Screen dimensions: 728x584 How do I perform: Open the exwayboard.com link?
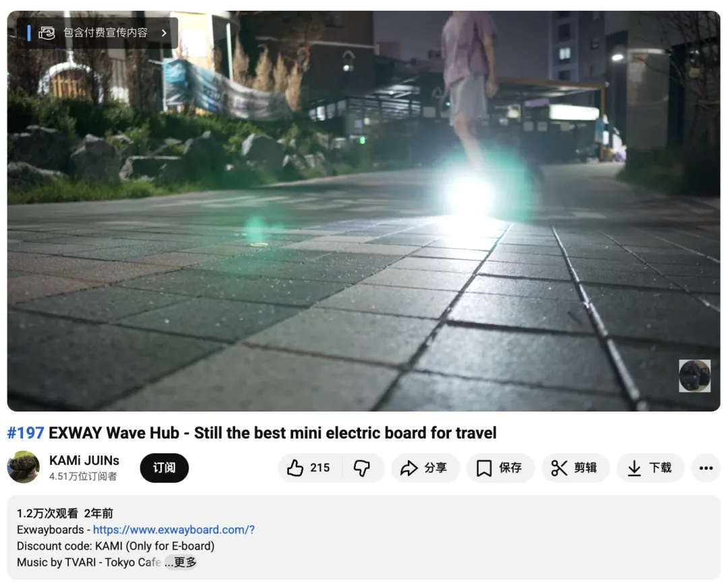point(174,529)
